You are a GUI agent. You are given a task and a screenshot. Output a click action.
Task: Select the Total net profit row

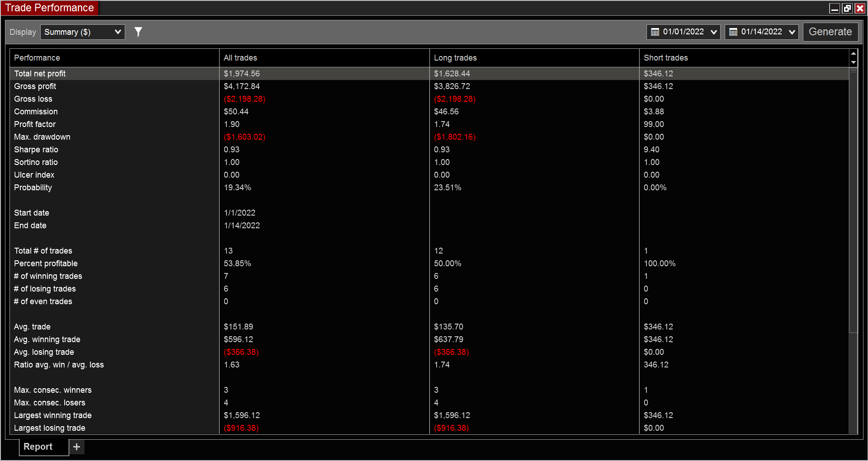point(429,74)
